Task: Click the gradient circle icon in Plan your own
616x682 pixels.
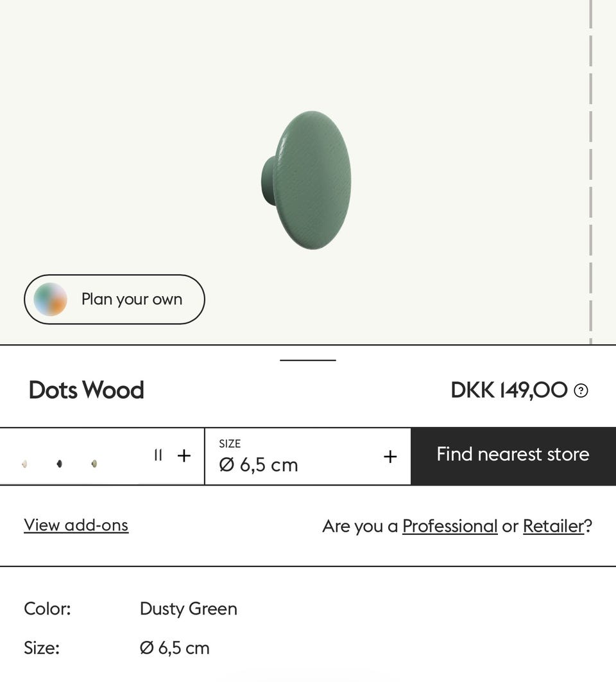Action: tap(50, 299)
